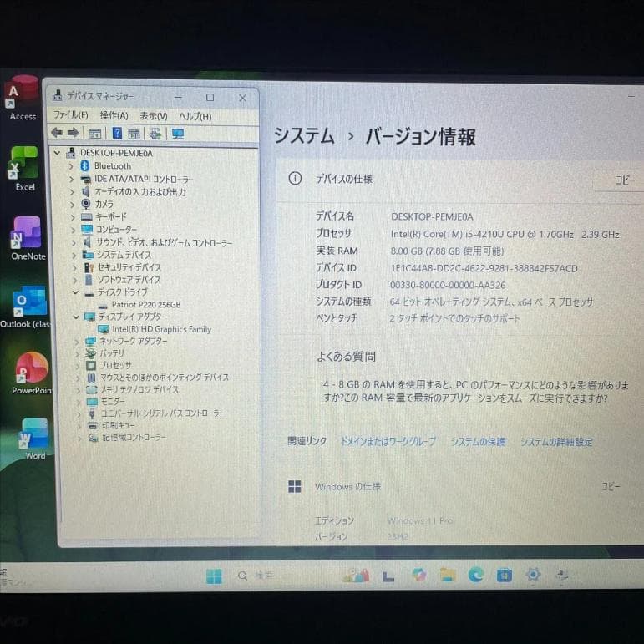Click the Windows logo beside Windows の仕様
644x644 pixels.
295,486
